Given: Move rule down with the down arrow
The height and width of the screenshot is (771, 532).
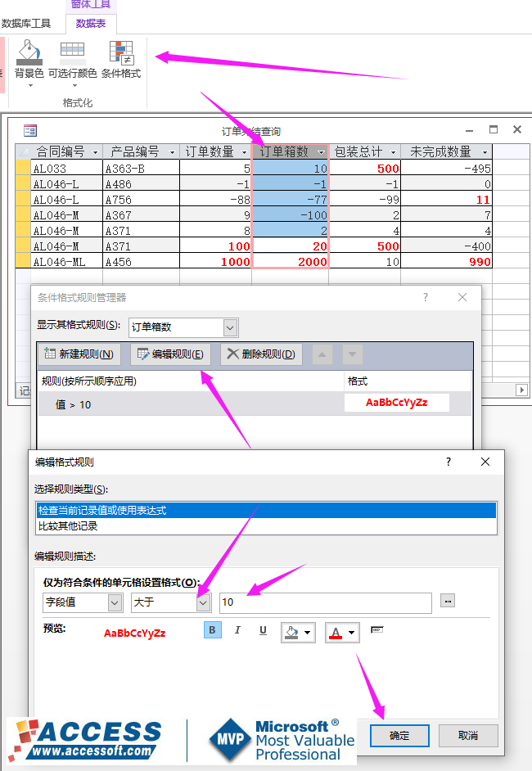Looking at the screenshot, I should click(352, 354).
